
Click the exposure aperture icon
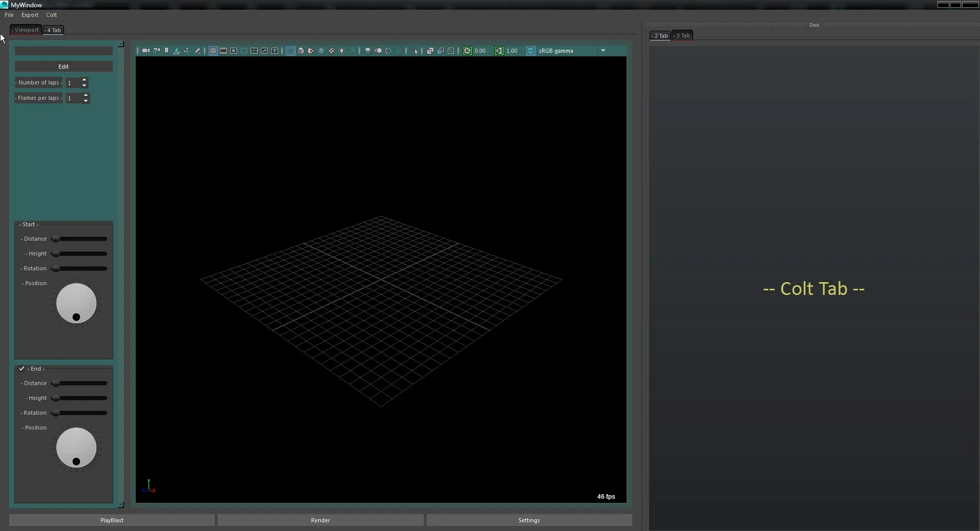[x=467, y=51]
